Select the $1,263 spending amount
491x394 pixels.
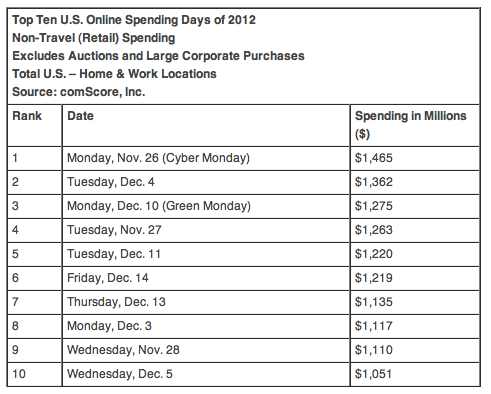pos(374,230)
